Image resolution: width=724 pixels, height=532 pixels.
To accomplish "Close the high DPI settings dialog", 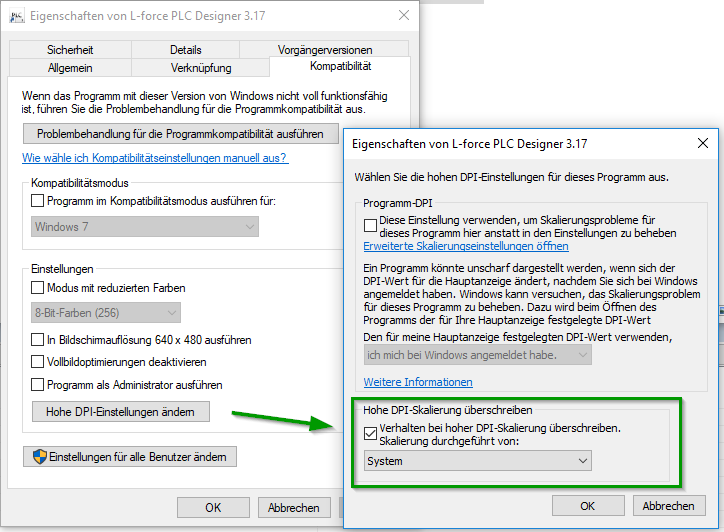I will [701, 143].
